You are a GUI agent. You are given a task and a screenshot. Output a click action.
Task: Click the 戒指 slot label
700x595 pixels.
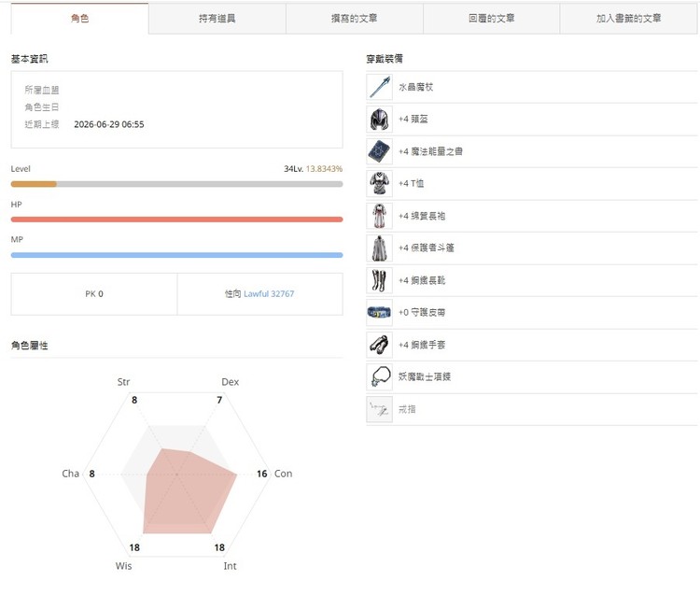click(x=407, y=409)
